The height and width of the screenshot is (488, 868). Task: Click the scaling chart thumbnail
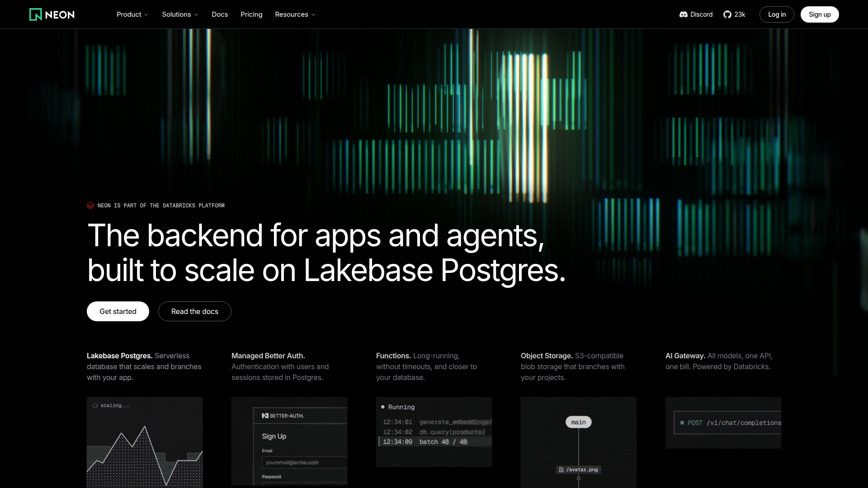[x=145, y=442]
